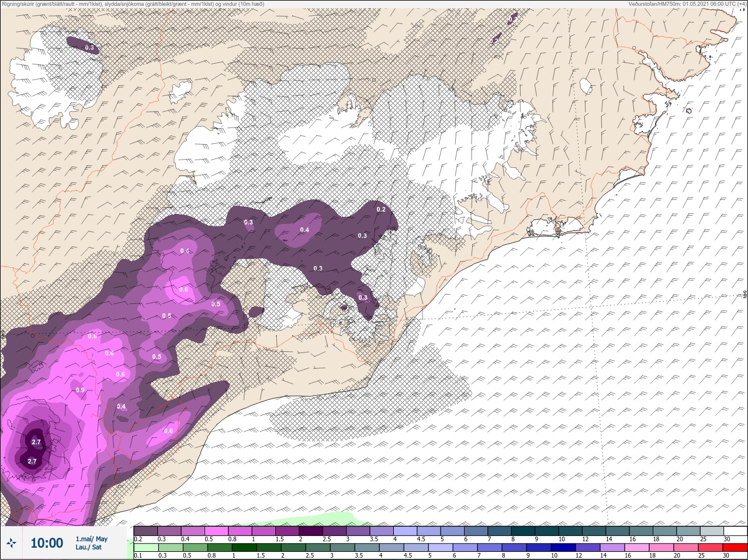Click the 0.1 label in the bottom legend row
This screenshot has height=560, width=748.
[138, 555]
